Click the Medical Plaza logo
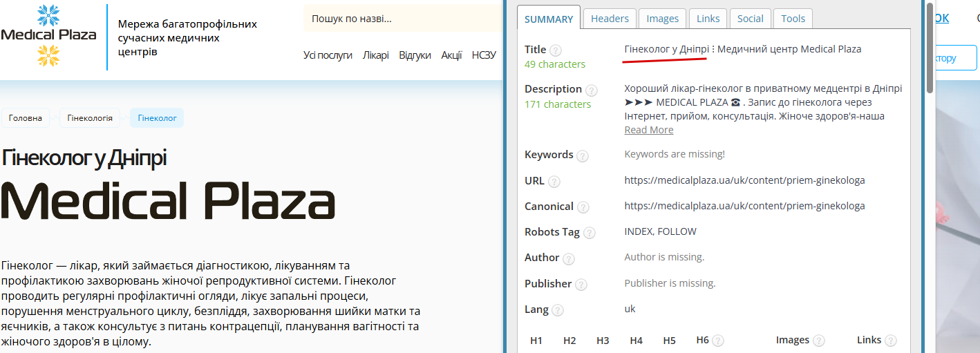Image resolution: width=980 pixels, height=353 pixels. 48,35
